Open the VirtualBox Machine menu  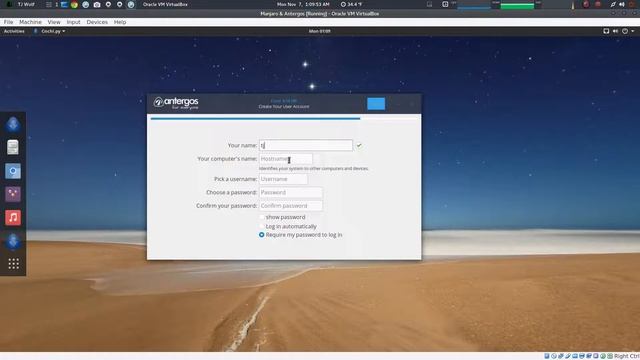click(x=30, y=22)
